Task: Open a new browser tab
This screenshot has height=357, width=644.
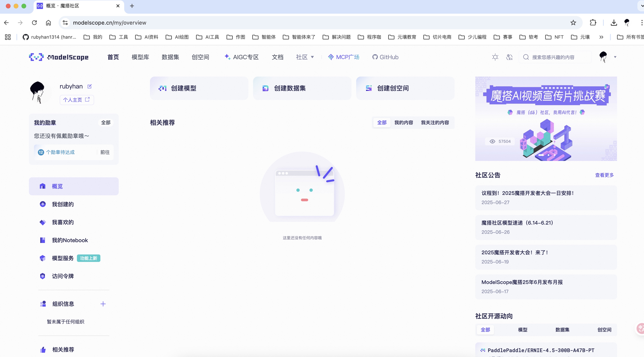Action: (132, 6)
